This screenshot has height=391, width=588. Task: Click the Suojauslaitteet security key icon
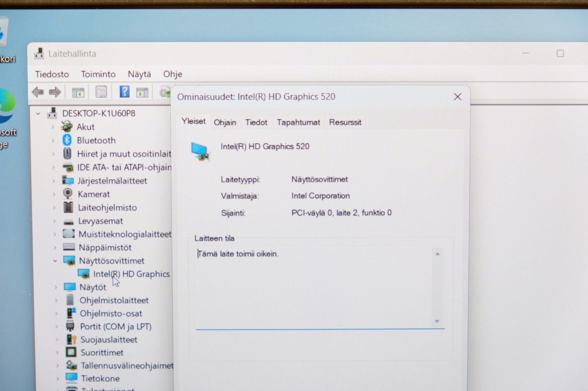(71, 339)
